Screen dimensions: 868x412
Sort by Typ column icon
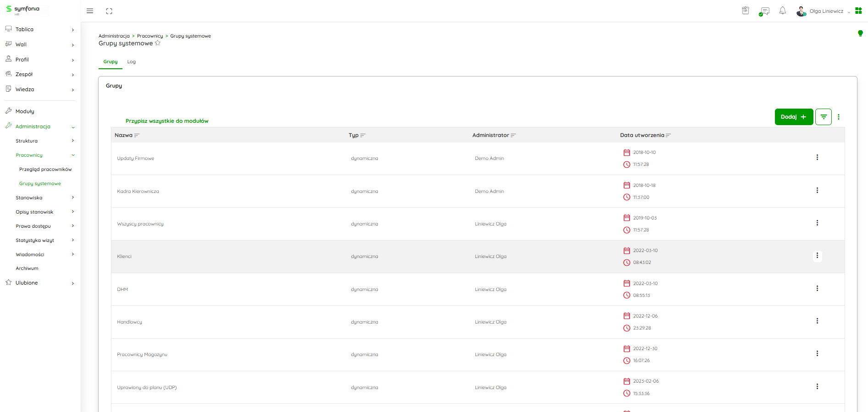point(363,135)
